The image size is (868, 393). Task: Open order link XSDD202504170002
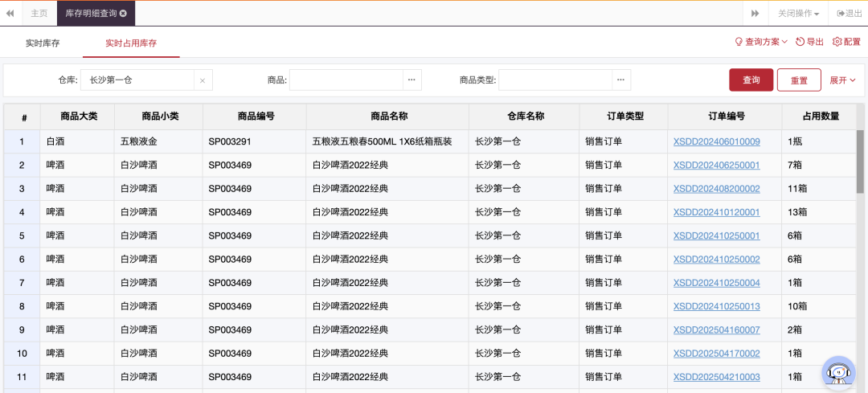coord(716,353)
